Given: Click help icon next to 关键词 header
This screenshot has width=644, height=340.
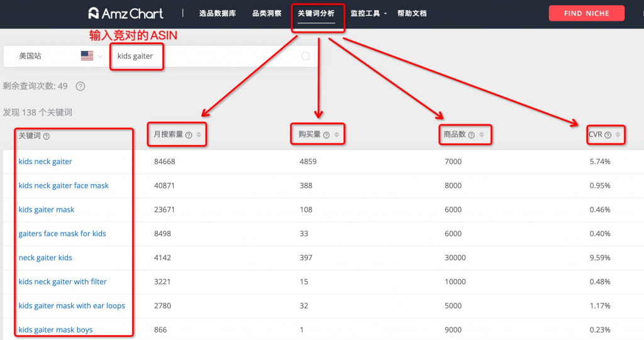Looking at the screenshot, I should pyautogui.click(x=47, y=136).
